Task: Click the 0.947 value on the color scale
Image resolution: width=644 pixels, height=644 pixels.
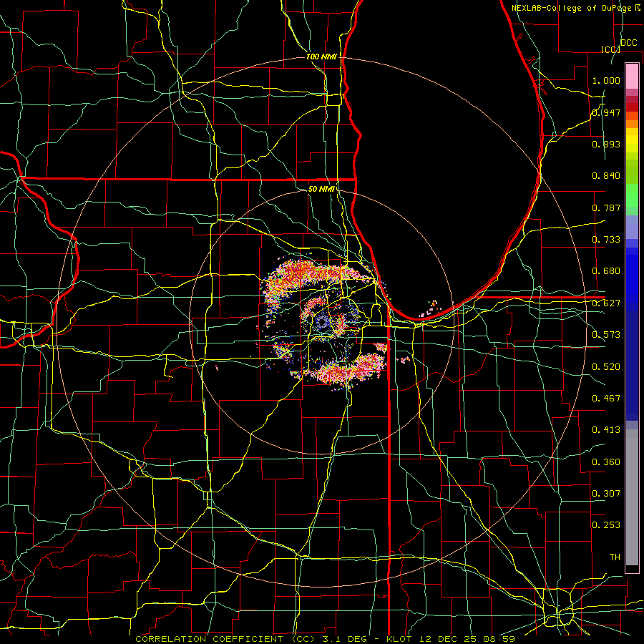Action: point(606,112)
